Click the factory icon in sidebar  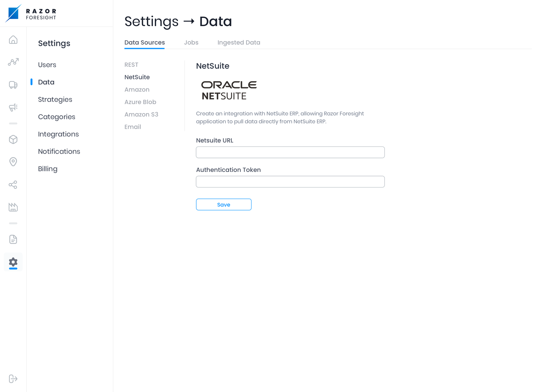pyautogui.click(x=13, y=207)
